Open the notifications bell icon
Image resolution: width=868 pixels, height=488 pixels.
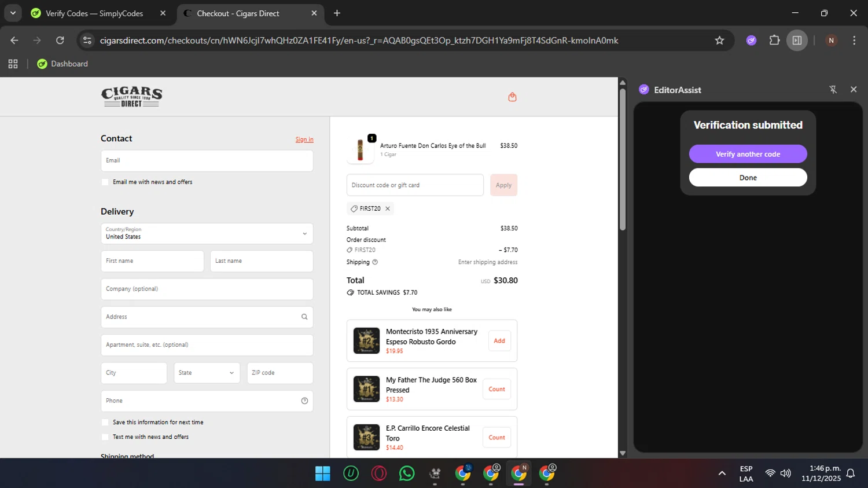point(851,474)
